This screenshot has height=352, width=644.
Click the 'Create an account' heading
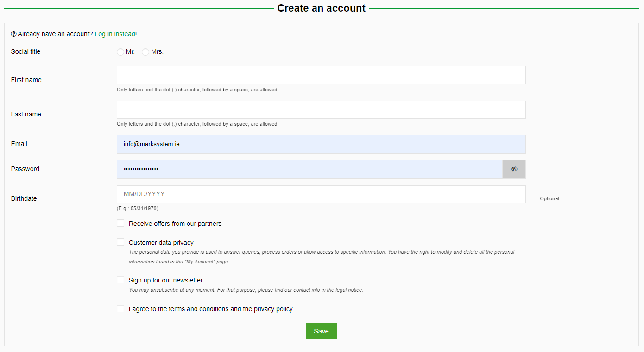point(322,8)
